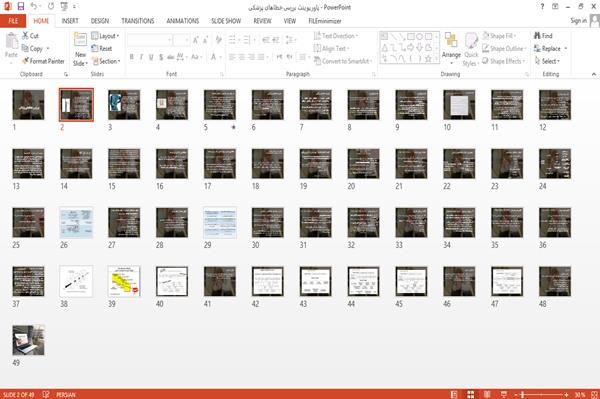This screenshot has height=399, width=600.
Task: Open the FILEminimizer tab
Action: [325, 21]
